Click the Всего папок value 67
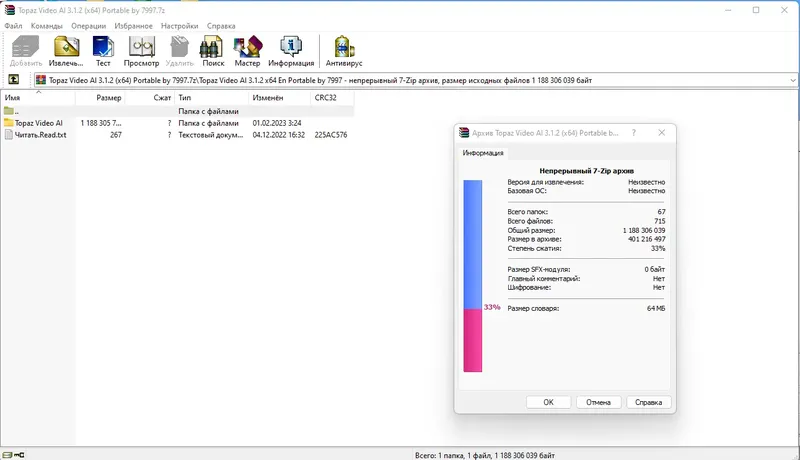This screenshot has height=460, width=800. (661, 211)
